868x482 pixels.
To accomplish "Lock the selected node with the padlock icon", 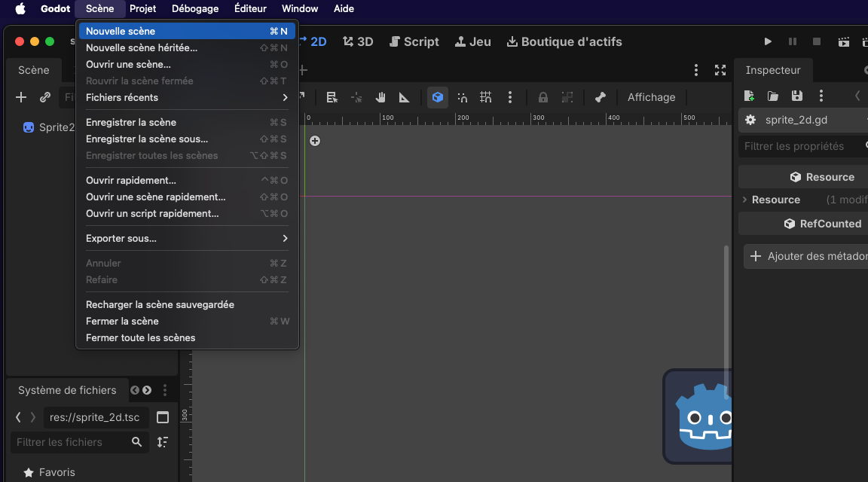I will pyautogui.click(x=542, y=97).
